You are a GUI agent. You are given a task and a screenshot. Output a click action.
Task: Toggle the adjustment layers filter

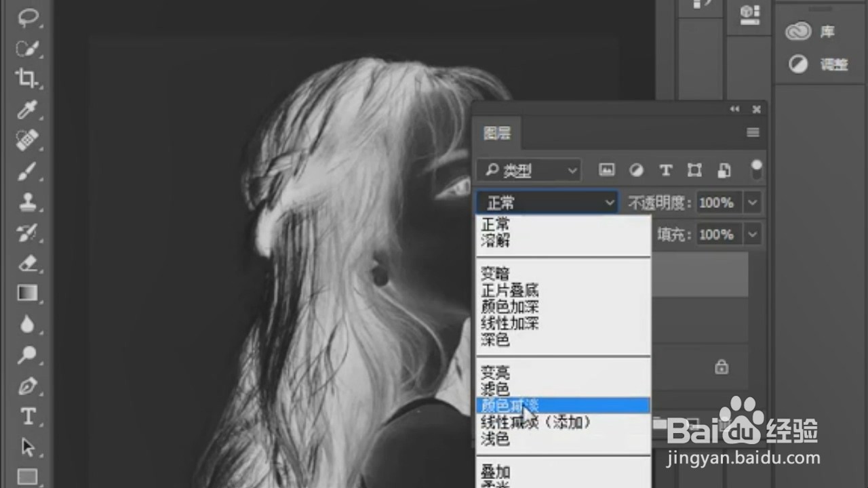[x=635, y=170]
